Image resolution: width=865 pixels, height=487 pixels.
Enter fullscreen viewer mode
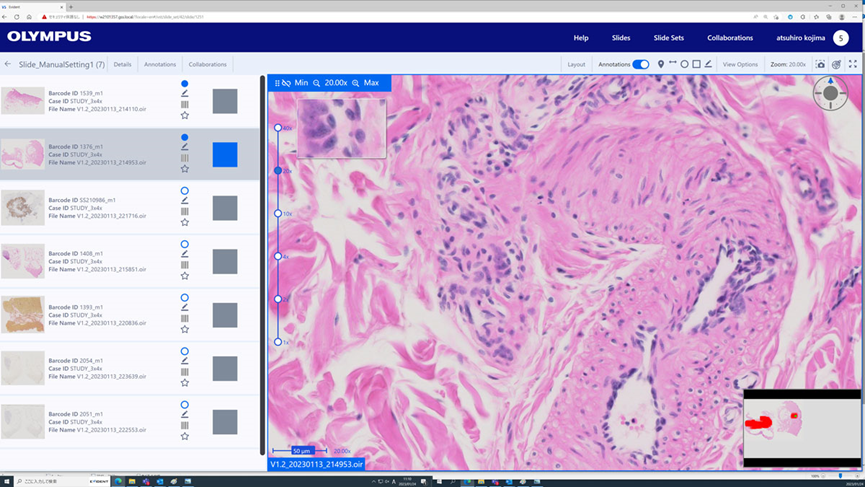point(852,64)
